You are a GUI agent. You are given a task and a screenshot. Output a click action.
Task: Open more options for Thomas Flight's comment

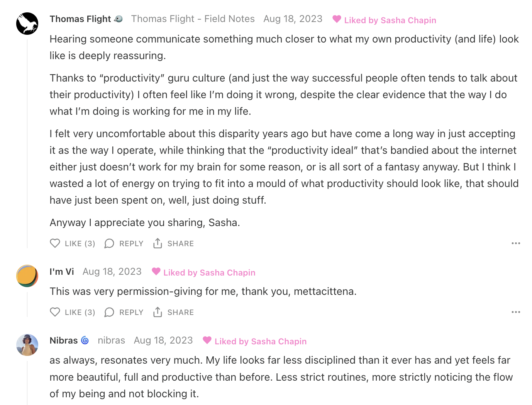(516, 243)
